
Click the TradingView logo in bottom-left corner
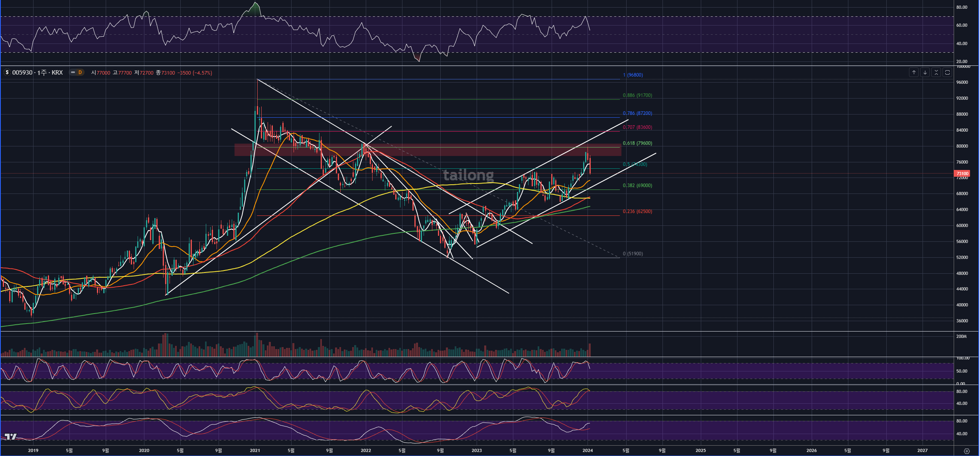coord(10,437)
